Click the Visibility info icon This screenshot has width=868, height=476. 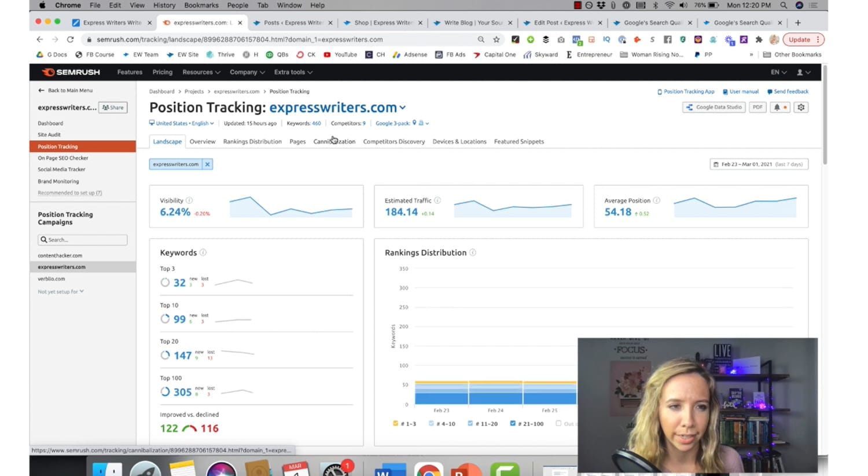coord(189,200)
